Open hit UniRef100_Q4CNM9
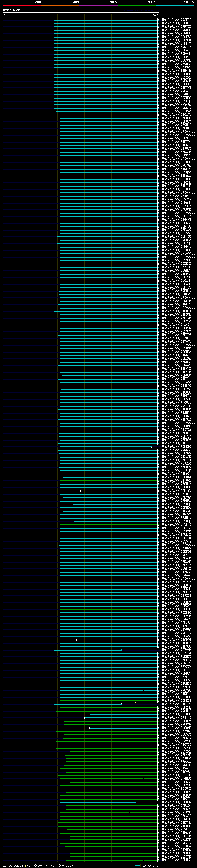This screenshot has width=197, height=868. point(177,826)
